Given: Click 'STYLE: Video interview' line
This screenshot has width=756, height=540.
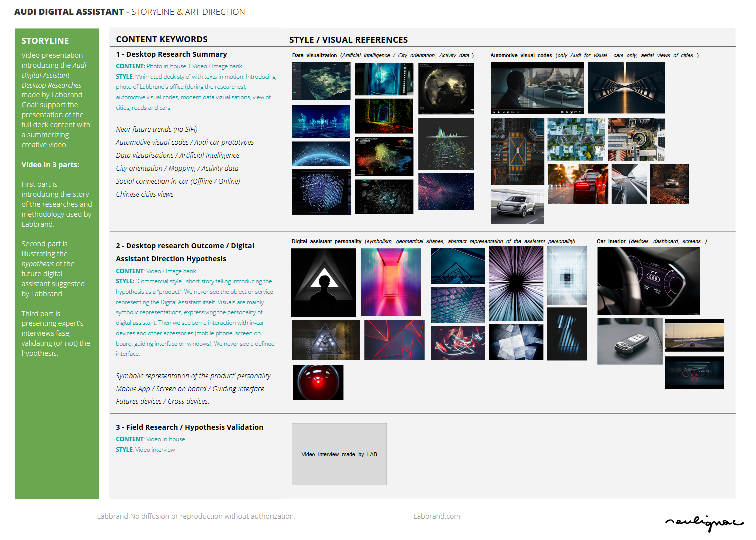Looking at the screenshot, I should coord(145,450).
